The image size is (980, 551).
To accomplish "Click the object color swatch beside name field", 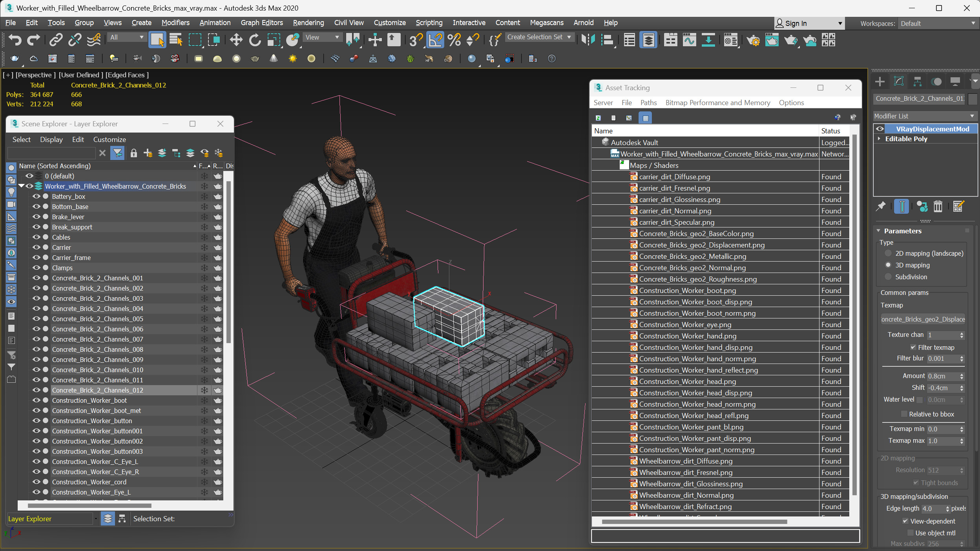I will pyautogui.click(x=973, y=99).
